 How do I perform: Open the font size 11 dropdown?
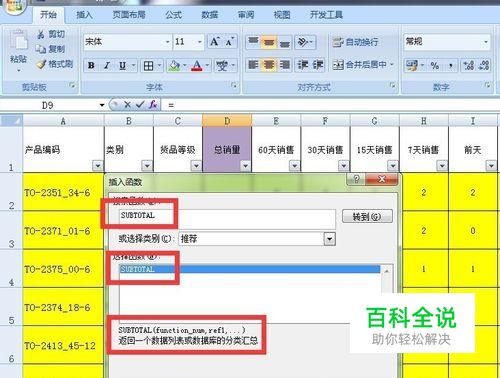(x=199, y=42)
